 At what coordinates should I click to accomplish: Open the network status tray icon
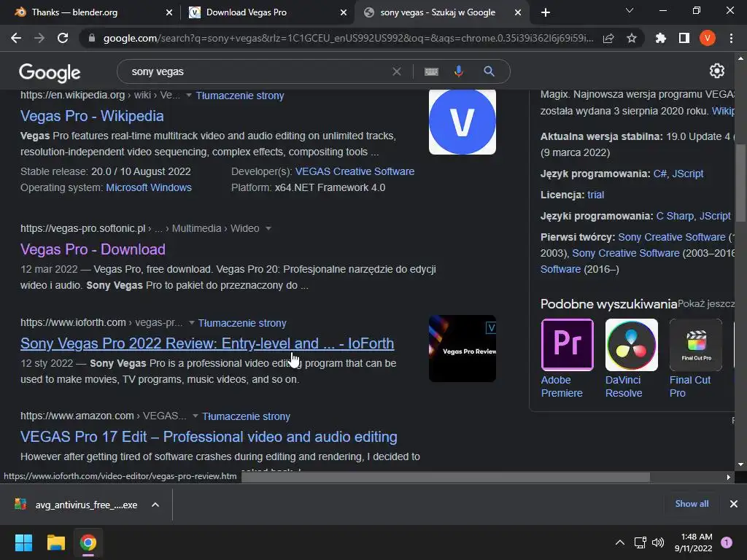(x=640, y=542)
